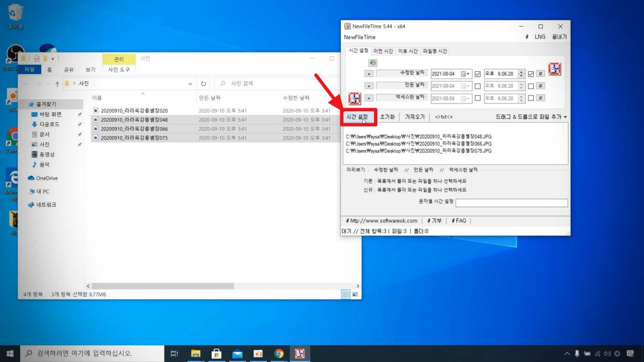644x362 pixels.
Task: Expand the Explorer address bar history dropdown
Action: coord(190,84)
